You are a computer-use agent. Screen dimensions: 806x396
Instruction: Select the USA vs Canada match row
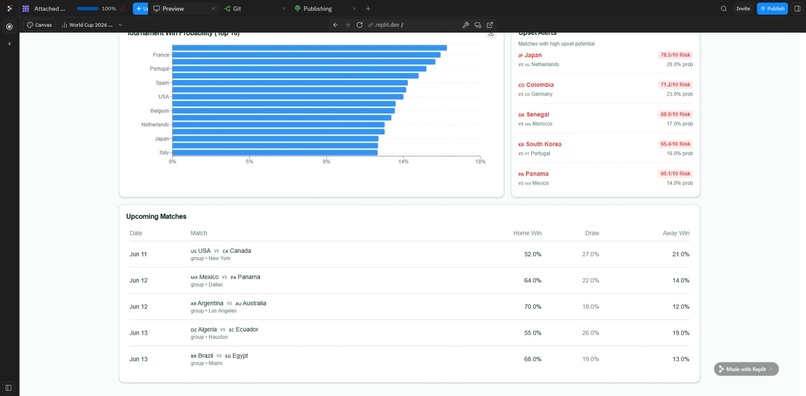(409, 255)
